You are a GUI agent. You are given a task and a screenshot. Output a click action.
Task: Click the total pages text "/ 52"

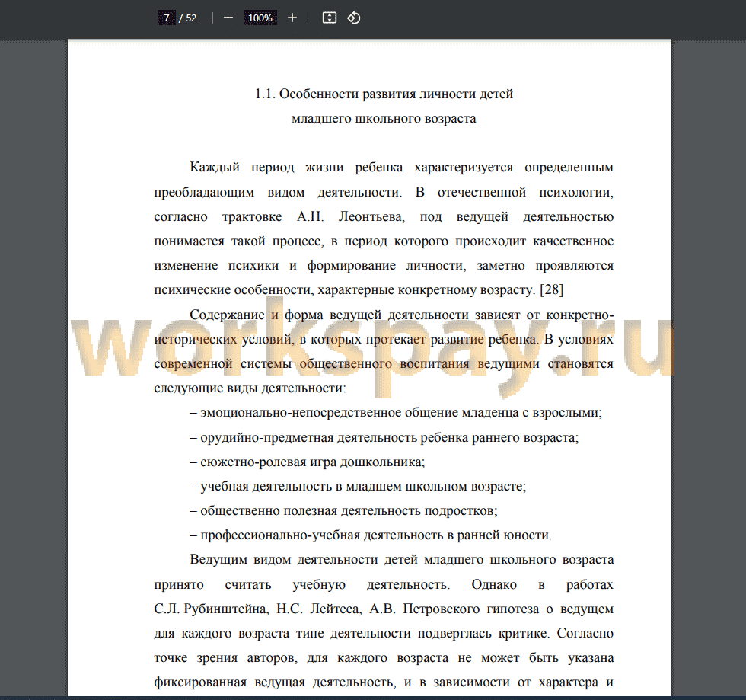[188, 18]
